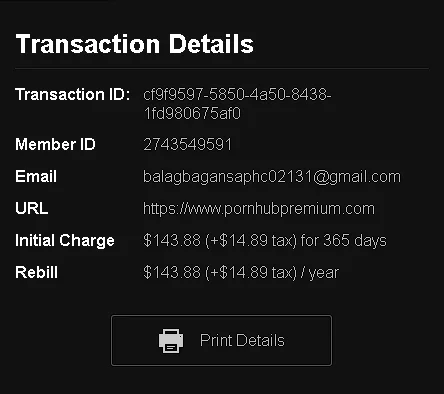Viewport: 444px width, 394px height.
Task: Click the Rebill amount per year text
Action: click(241, 272)
